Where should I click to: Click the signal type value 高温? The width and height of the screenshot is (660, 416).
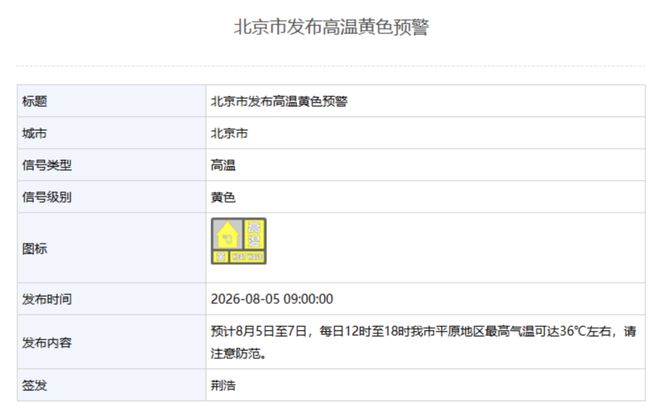pyautogui.click(x=223, y=165)
